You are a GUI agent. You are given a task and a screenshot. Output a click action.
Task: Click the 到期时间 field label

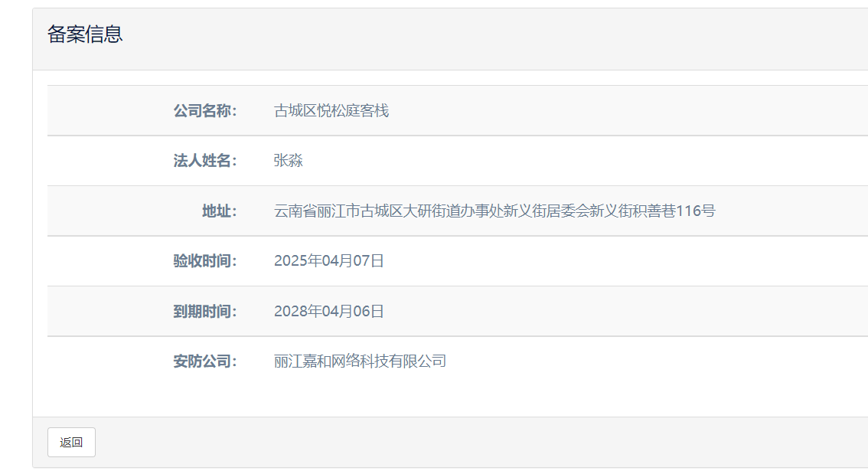coord(204,312)
